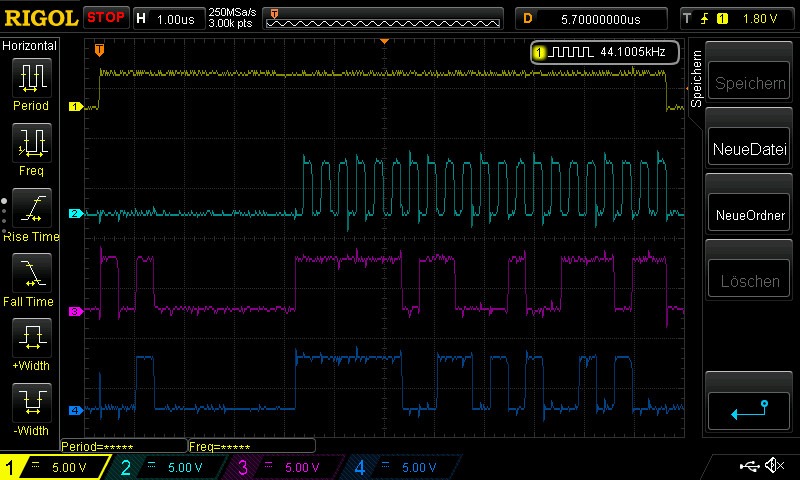This screenshot has height=480, width=800.
Task: Click the 1.80 V trigger level readout
Action: pyautogui.click(x=760, y=19)
